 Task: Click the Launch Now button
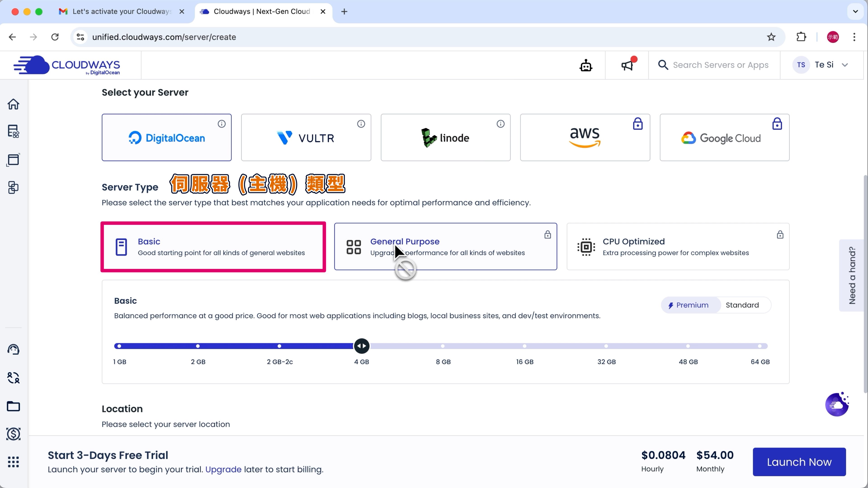coord(799,462)
